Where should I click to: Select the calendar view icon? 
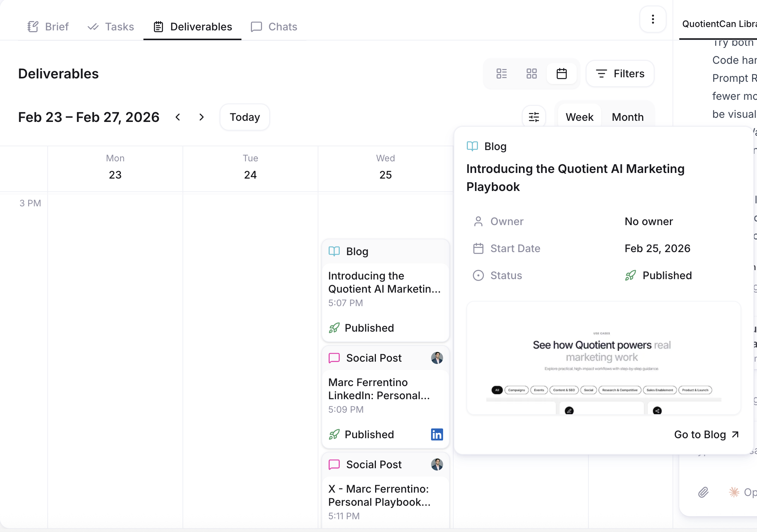(561, 74)
